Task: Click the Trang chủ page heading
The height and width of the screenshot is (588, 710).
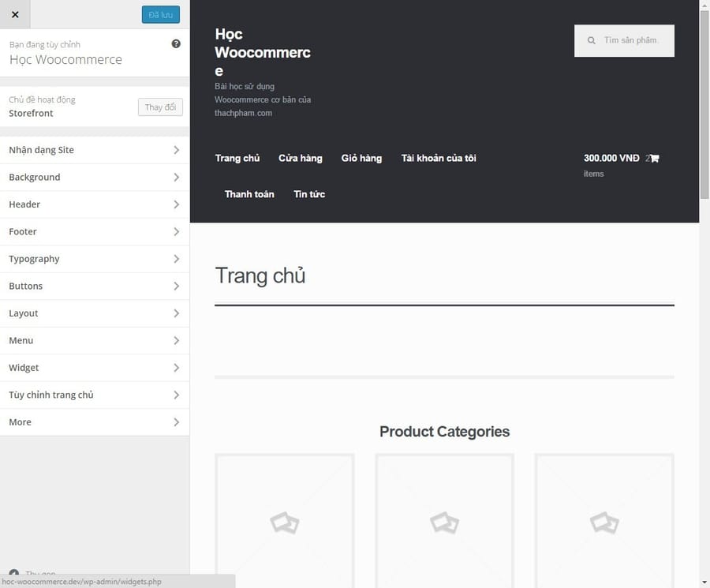Action: (260, 275)
